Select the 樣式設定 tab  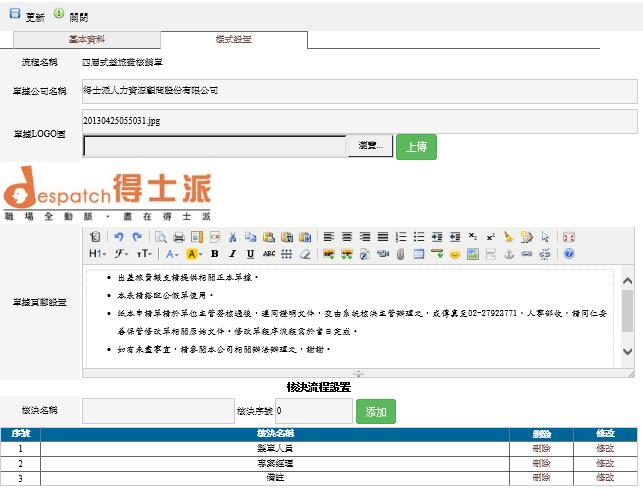[234, 39]
